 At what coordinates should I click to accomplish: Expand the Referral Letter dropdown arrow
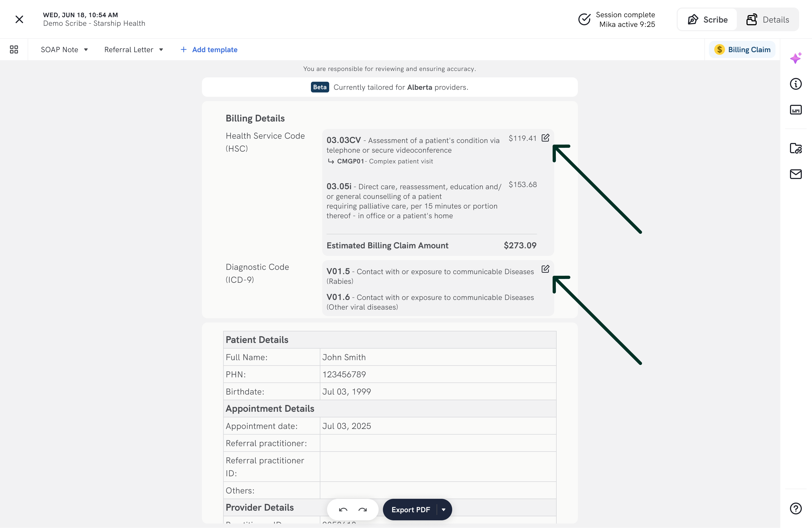pos(161,50)
